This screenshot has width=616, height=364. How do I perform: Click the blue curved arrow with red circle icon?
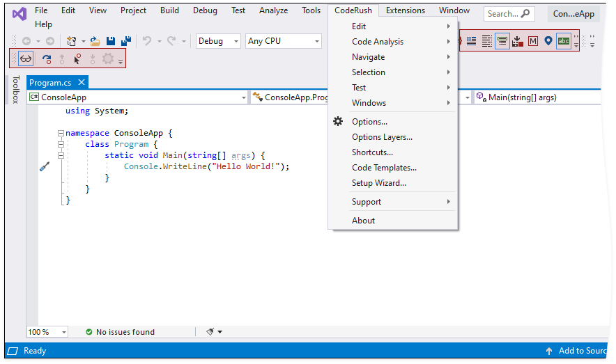(47, 59)
